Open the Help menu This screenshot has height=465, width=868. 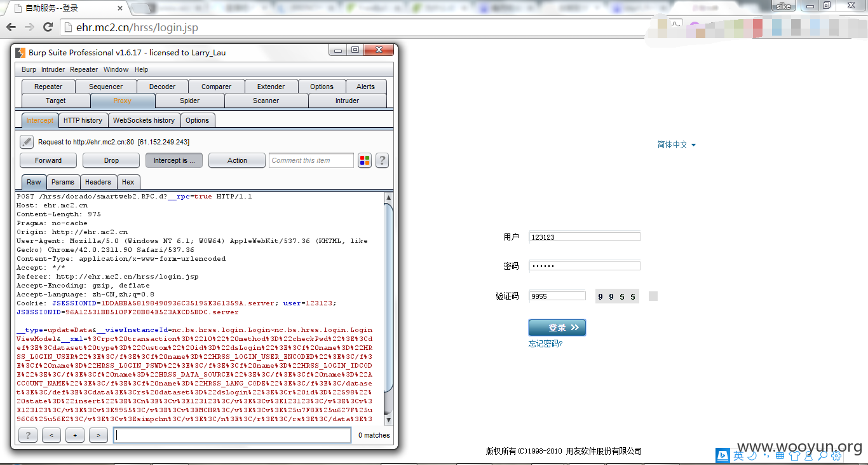(141, 69)
